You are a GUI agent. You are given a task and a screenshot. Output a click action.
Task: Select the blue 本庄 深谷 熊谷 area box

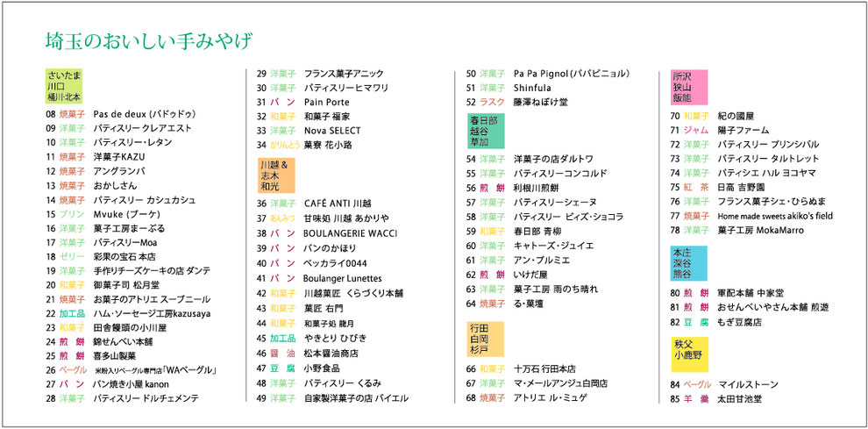[689, 263]
